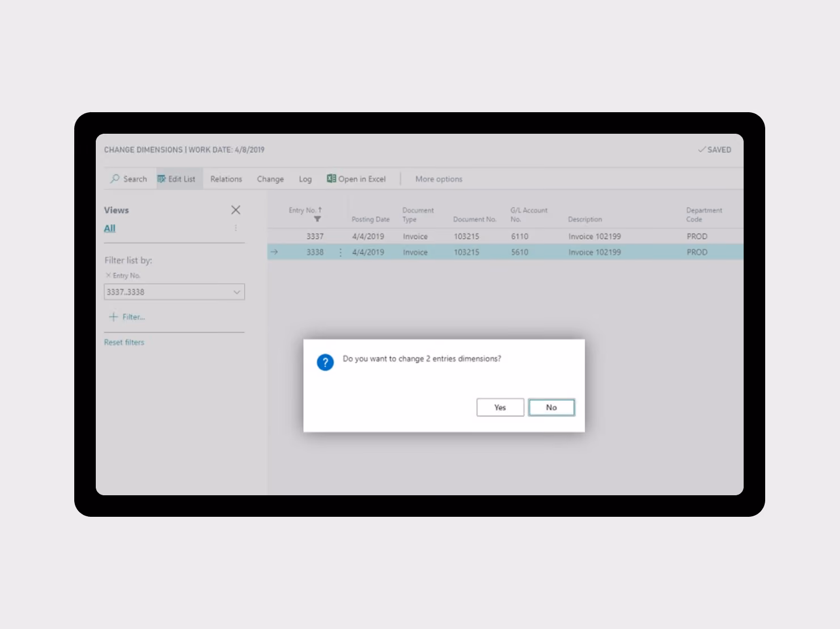This screenshot has width=840, height=629.
Task: Click the Department Code column header
Action: tap(704, 215)
